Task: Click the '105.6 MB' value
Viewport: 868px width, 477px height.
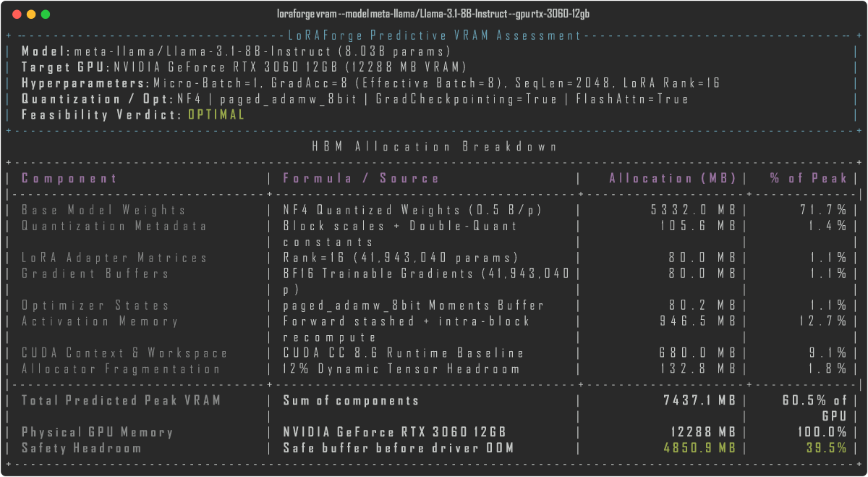Action: pos(698,227)
